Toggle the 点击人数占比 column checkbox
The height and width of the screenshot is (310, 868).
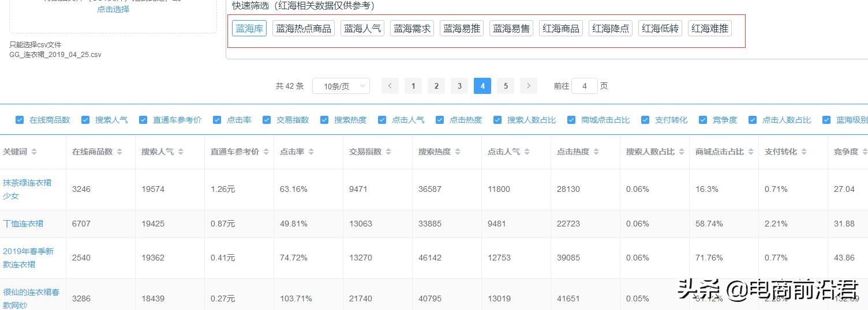(753, 120)
